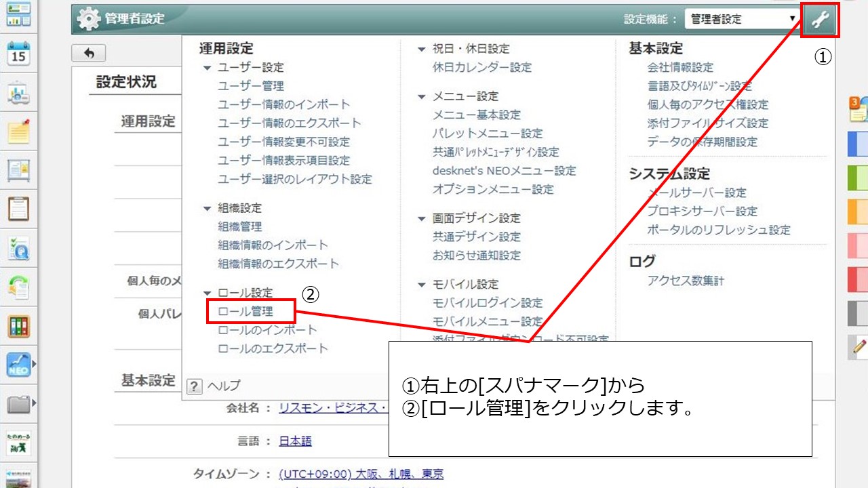
Task: Choose 組織情報のエクスポート
Action: 278,263
